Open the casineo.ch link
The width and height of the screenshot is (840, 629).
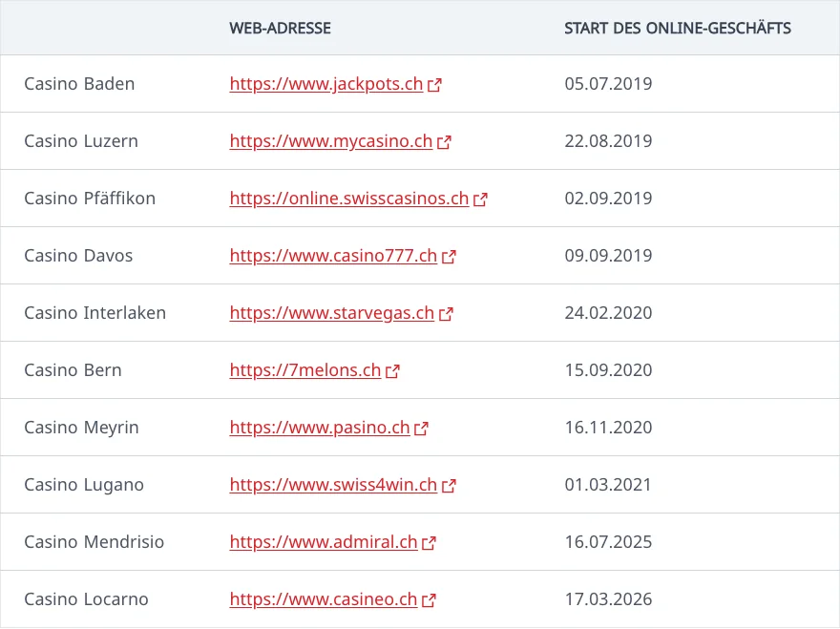(324, 600)
